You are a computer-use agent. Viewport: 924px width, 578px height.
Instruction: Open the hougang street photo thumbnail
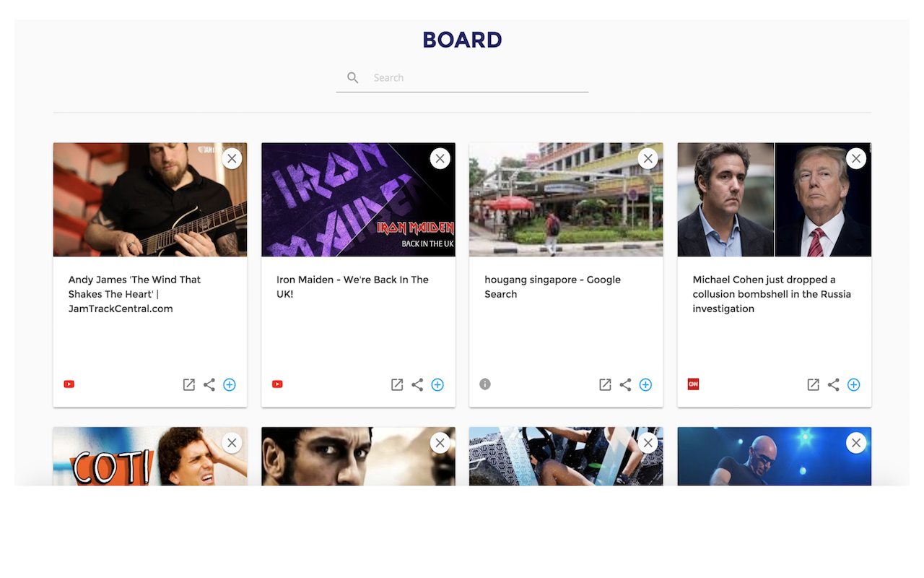tap(566, 199)
